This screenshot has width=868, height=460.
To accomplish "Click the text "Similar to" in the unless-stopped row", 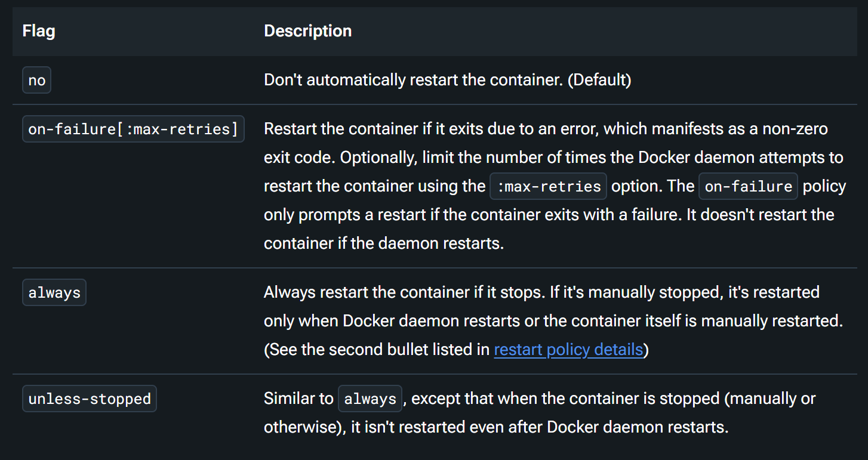I will (x=298, y=399).
